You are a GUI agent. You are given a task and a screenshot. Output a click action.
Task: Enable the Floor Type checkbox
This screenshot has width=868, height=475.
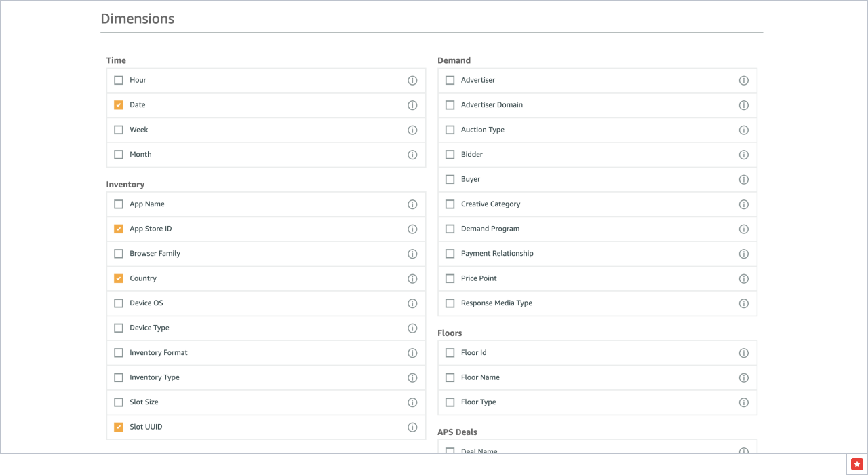click(x=450, y=402)
